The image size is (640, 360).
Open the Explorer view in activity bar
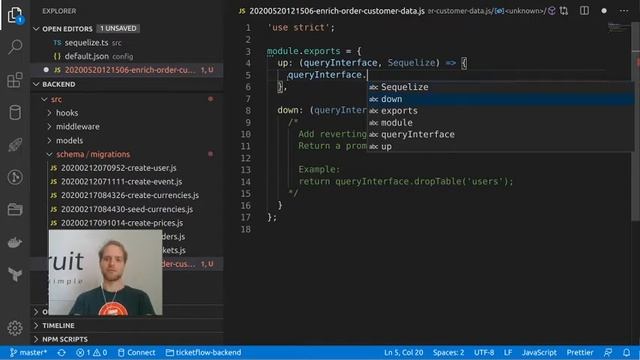[x=15, y=16]
